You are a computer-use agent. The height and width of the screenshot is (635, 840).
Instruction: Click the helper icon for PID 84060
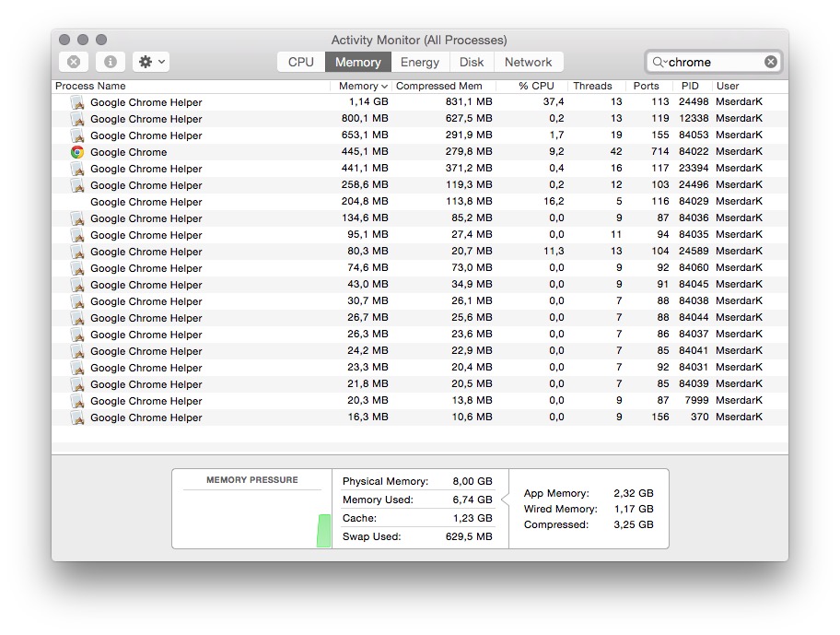pyautogui.click(x=77, y=268)
